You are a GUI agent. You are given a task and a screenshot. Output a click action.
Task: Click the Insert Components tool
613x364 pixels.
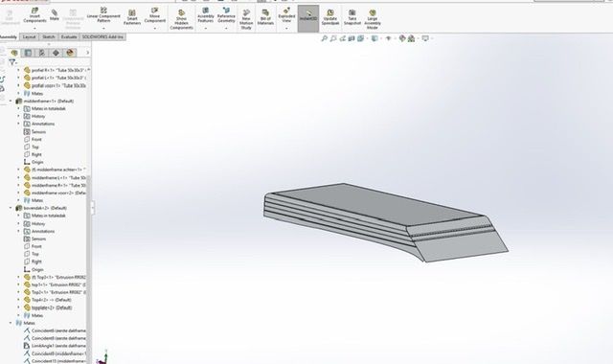34,15
